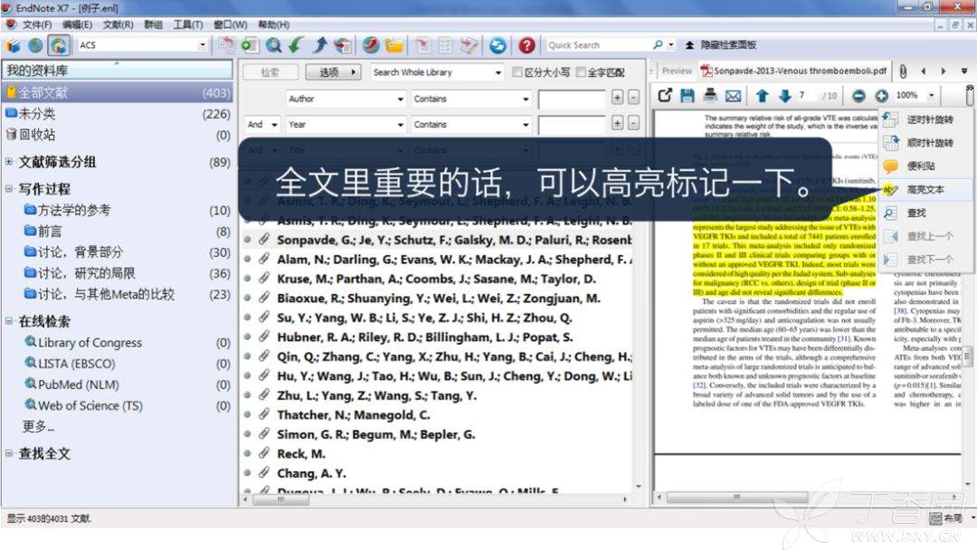The height and width of the screenshot is (560, 977).
Task: Choose 逆时针旋转 from PDF tools menu
Action: pyautogui.click(x=926, y=119)
